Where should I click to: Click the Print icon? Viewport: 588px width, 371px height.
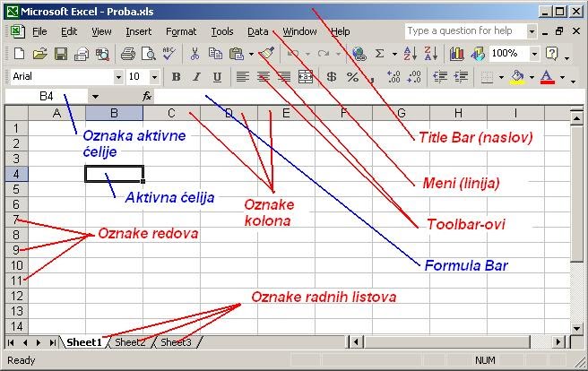[x=127, y=54]
